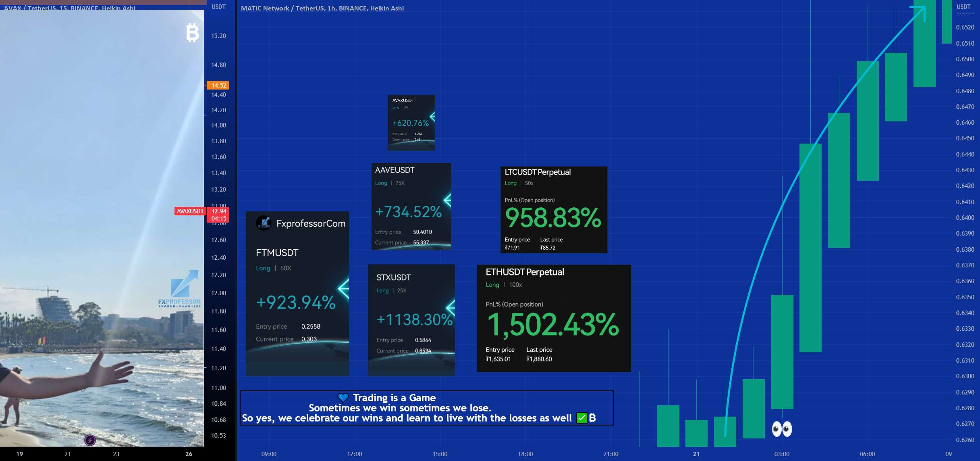Click the 0.6300 price on the MATIC scale
980x461 pixels.
click(965, 376)
